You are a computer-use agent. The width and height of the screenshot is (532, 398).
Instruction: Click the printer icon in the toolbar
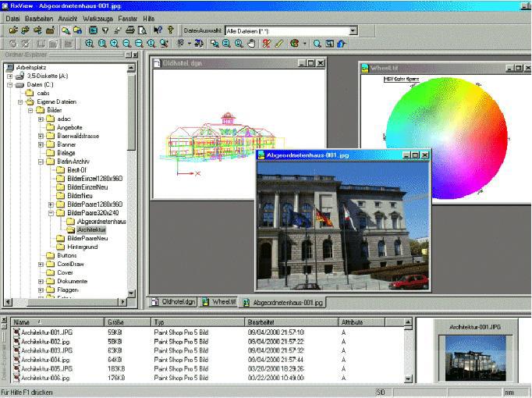(x=129, y=30)
